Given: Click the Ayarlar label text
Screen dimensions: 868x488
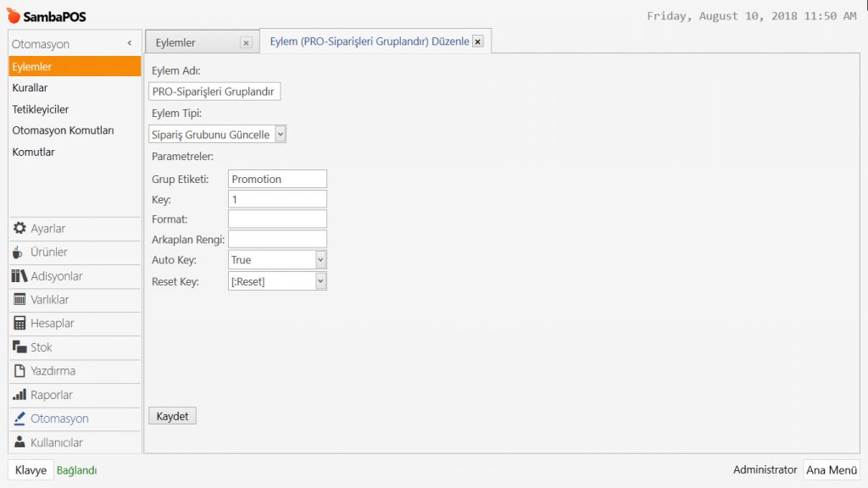Looking at the screenshot, I should coord(48,229).
